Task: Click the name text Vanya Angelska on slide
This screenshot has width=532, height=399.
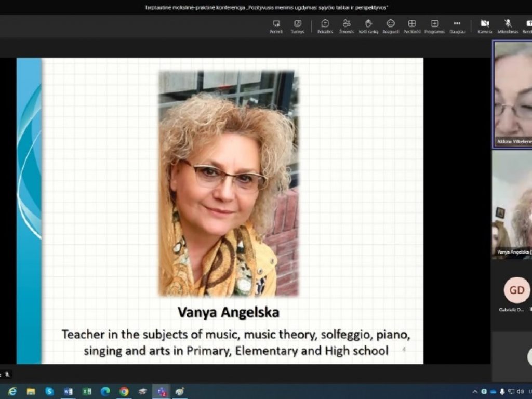Action: [x=229, y=312]
